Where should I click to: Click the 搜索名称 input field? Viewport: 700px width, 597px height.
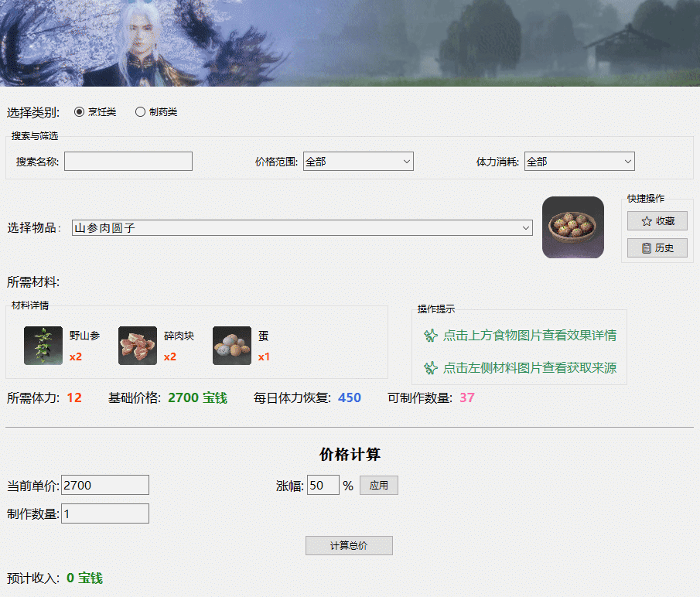tap(128, 161)
